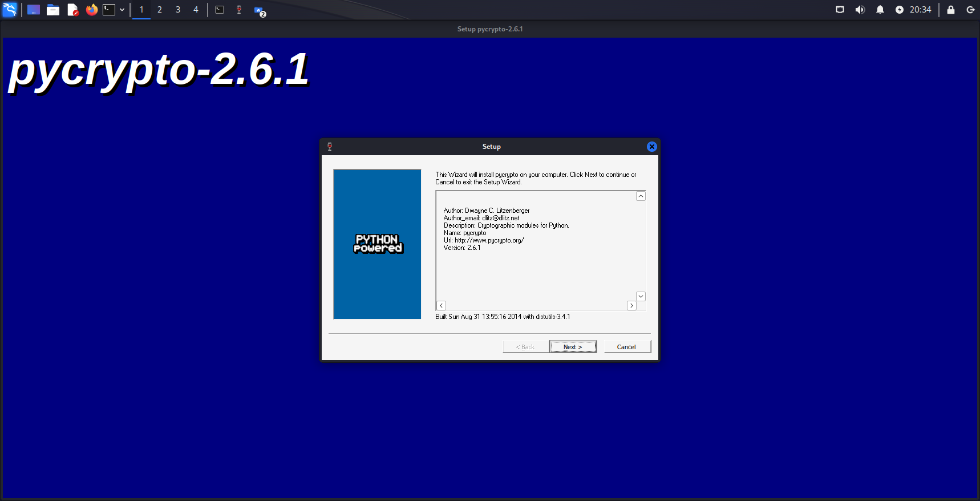The height and width of the screenshot is (501, 980).
Task: Switch to workspace 1
Action: 141,10
